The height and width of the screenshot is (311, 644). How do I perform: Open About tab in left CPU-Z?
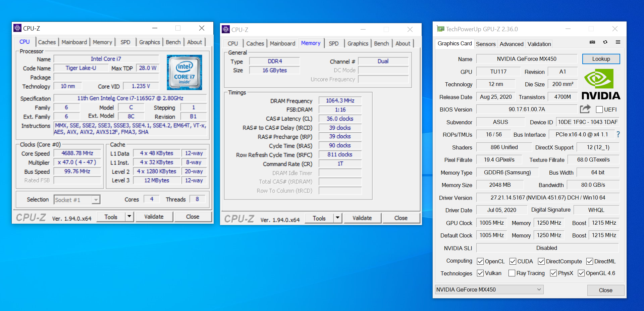coord(195,42)
